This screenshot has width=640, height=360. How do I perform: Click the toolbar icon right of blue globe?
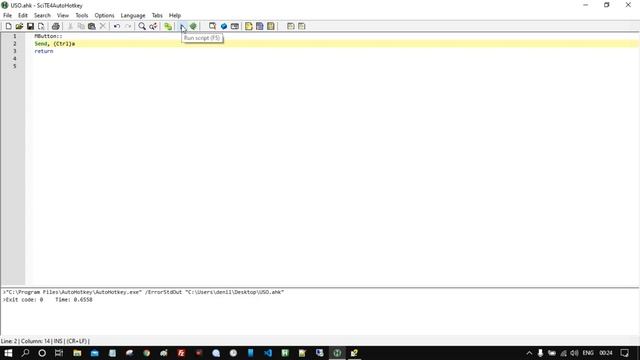235,27
